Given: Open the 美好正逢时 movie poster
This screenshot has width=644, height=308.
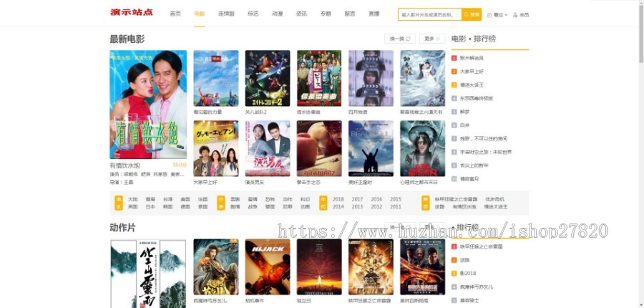Looking at the screenshot, I should [371, 148].
